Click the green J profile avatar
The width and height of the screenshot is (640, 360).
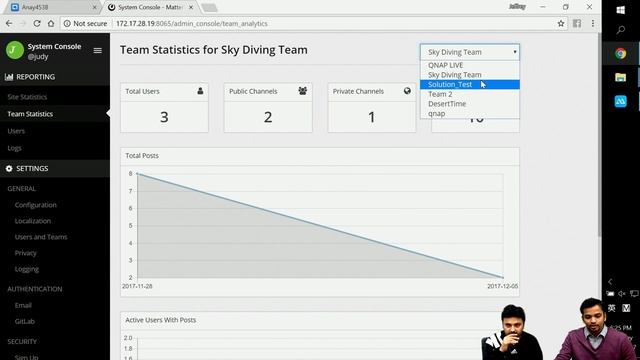pos(15,51)
